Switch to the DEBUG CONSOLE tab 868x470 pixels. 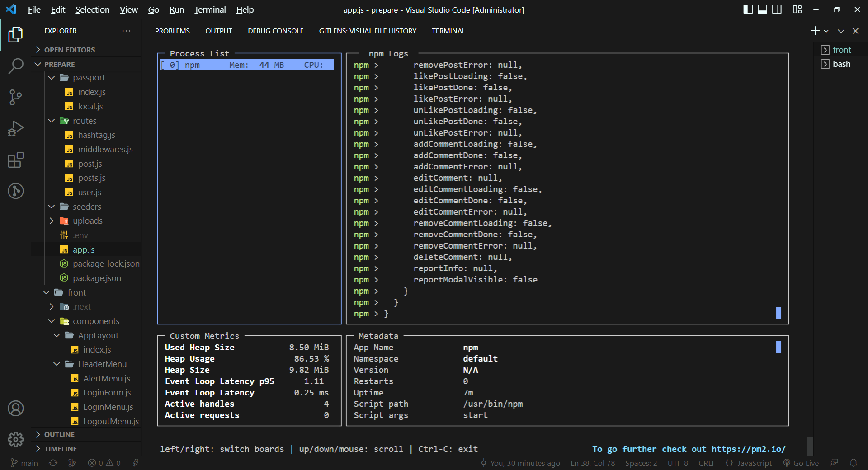[276, 31]
